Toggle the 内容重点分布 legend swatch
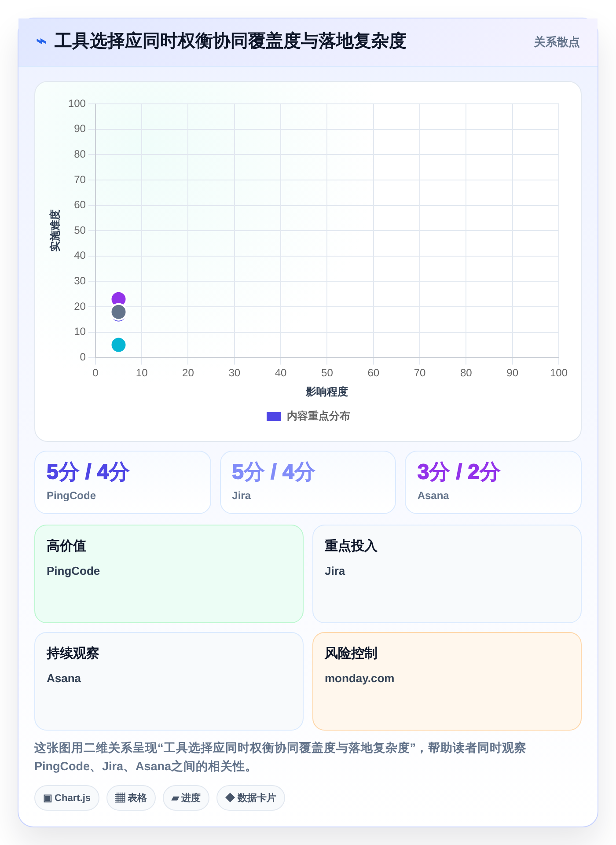Image resolution: width=616 pixels, height=845 pixels. coord(274,416)
